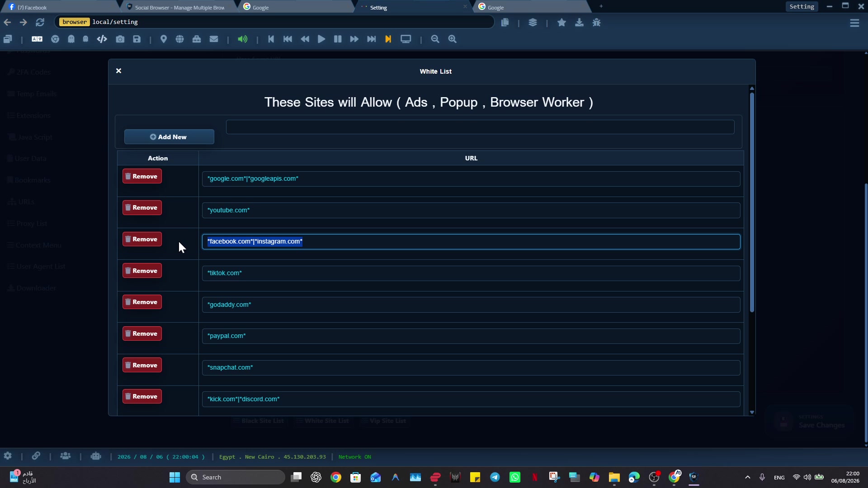Zoom in with the magnifier plus icon

point(453,39)
